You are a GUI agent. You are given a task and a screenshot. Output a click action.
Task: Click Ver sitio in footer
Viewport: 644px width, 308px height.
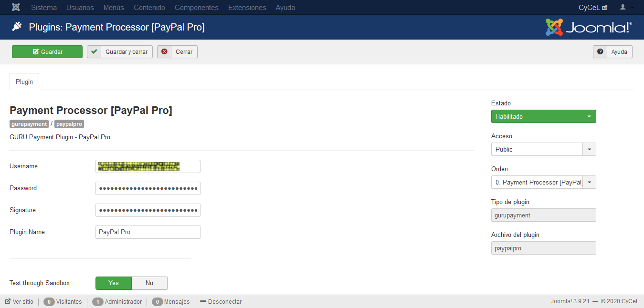pyautogui.click(x=19, y=302)
